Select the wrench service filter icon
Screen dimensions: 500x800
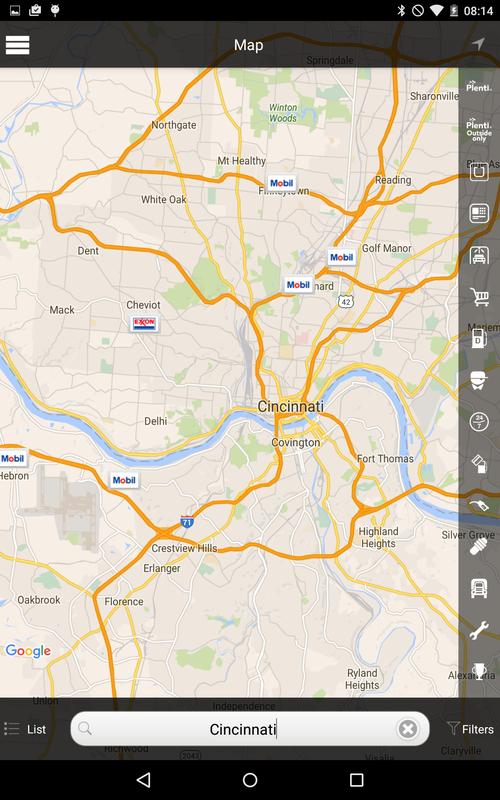coord(479,630)
